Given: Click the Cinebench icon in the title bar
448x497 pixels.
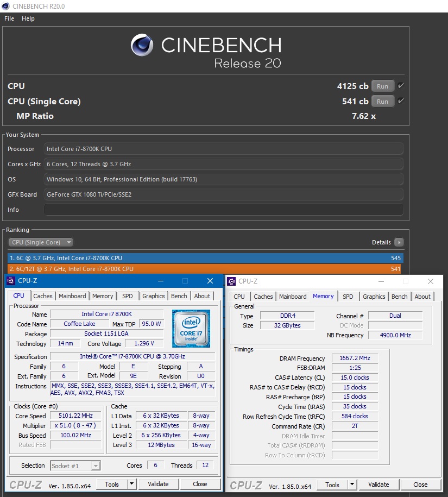Looking at the screenshot, I should tap(5, 6).
